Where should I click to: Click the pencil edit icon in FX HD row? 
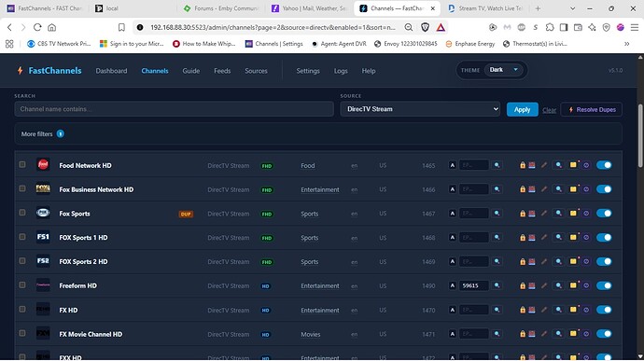click(544, 310)
